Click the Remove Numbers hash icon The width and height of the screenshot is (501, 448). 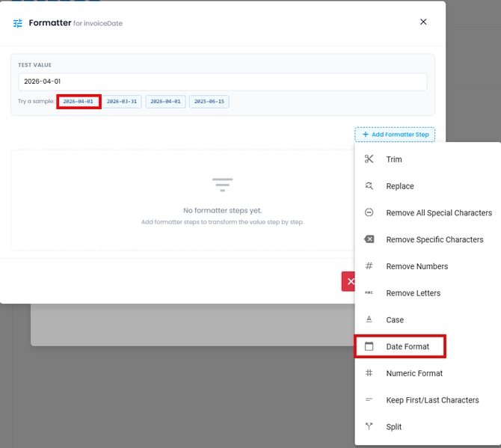click(369, 266)
